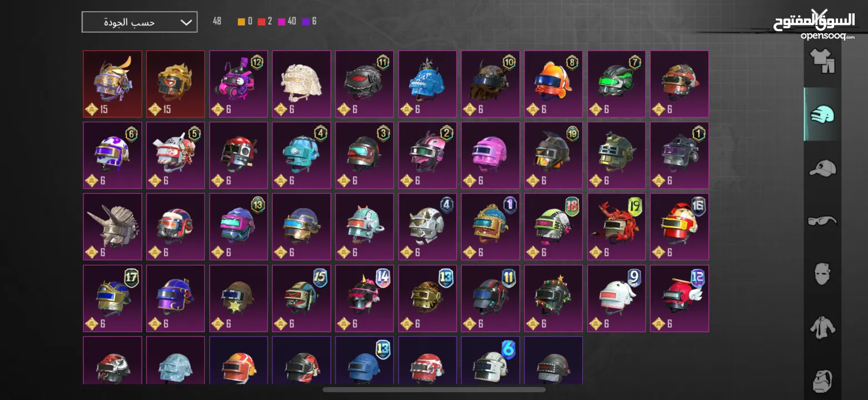Click the purple quality count showing 6
The image size is (868, 400).
(310, 21)
